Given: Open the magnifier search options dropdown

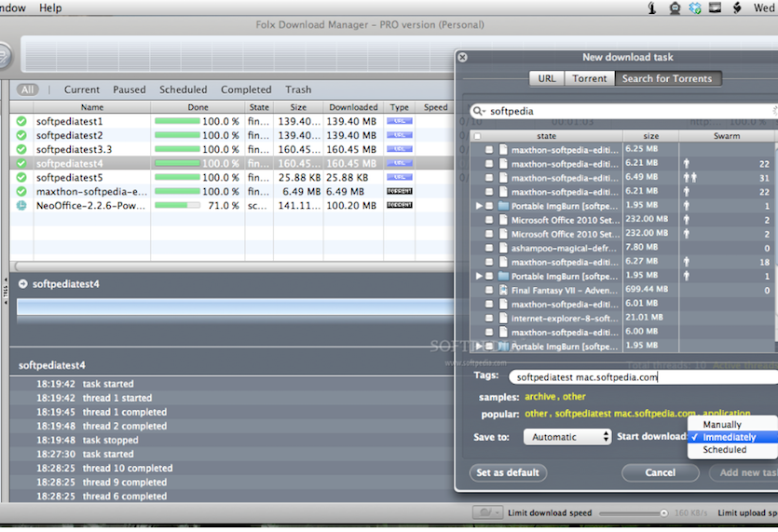Looking at the screenshot, I should [x=478, y=111].
